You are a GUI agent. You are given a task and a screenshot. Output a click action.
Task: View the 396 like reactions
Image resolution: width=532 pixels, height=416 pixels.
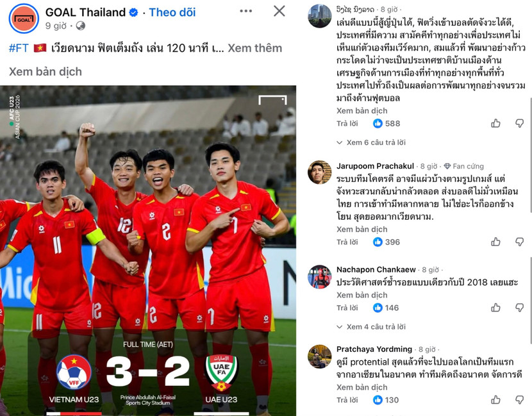(x=387, y=242)
